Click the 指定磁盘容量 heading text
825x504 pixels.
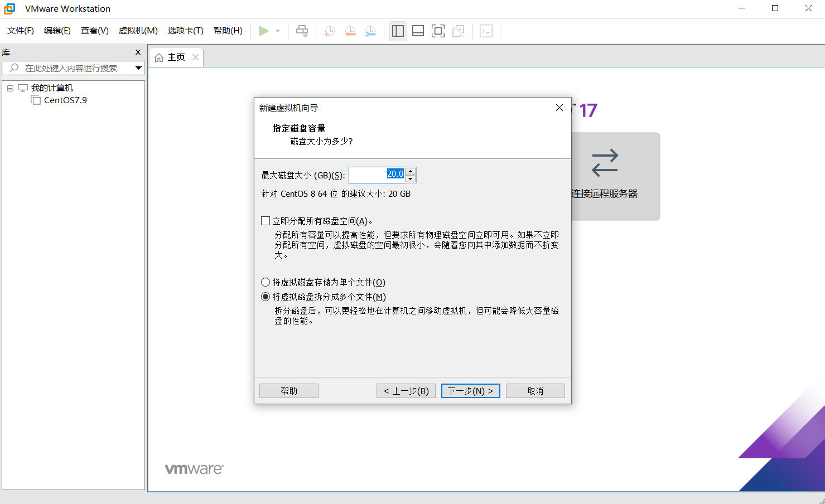click(299, 128)
